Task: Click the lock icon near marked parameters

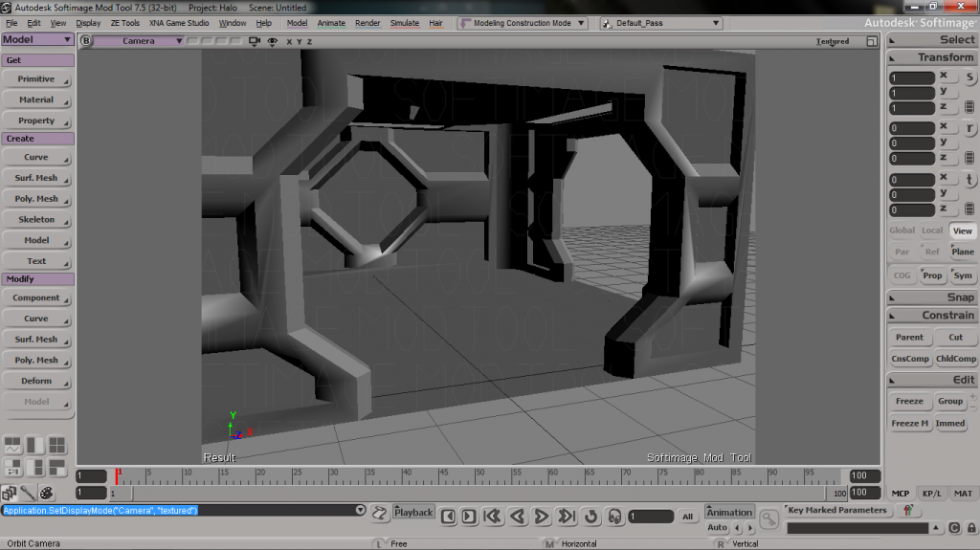Action: click(971, 528)
